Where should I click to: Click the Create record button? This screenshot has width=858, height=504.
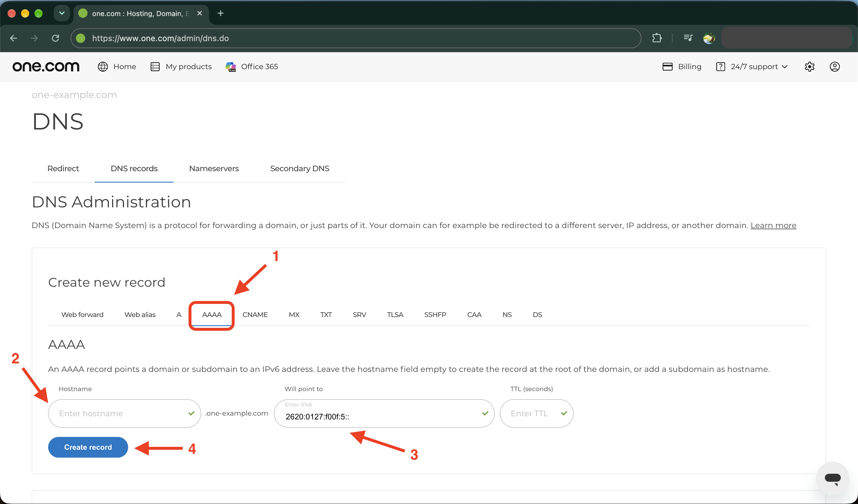click(88, 447)
